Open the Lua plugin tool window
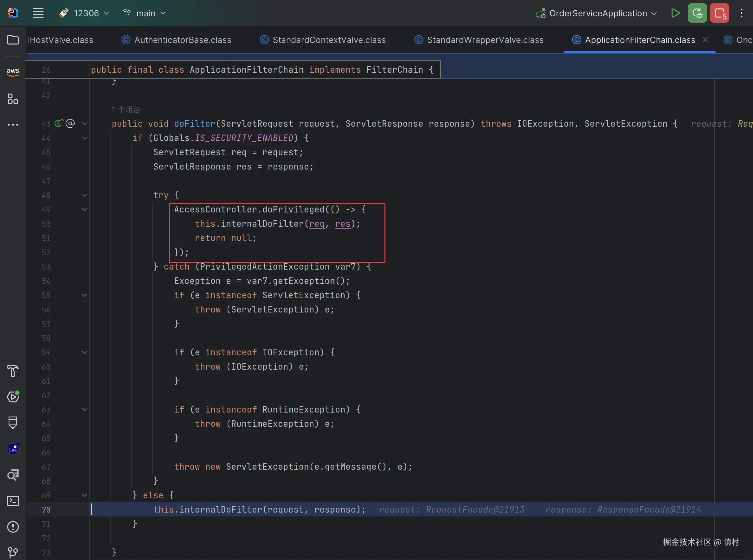Screen dimensions: 753x560 pos(13,449)
